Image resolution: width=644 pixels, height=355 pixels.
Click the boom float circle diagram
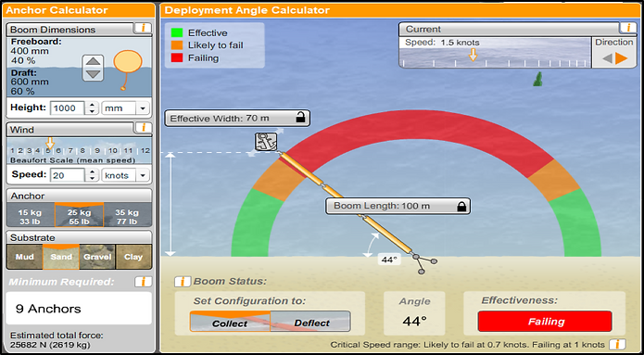(128, 61)
